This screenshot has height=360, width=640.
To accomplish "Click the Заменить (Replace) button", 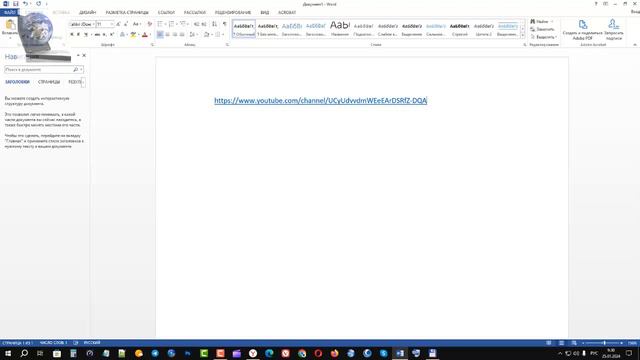I will [x=542, y=29].
